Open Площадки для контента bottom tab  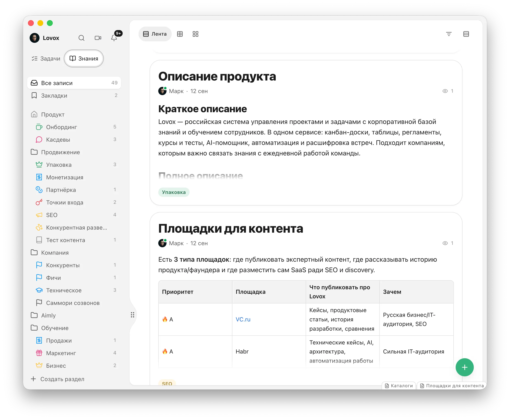452,386
